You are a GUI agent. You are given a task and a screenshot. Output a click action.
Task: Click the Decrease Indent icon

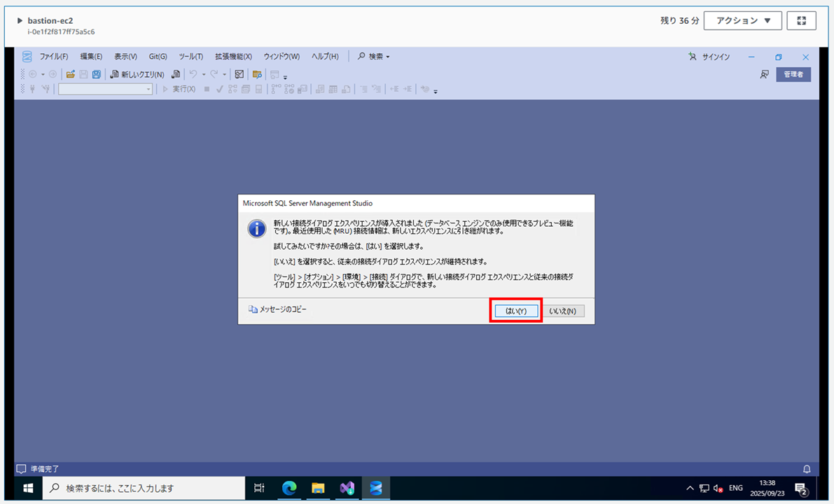(x=394, y=90)
